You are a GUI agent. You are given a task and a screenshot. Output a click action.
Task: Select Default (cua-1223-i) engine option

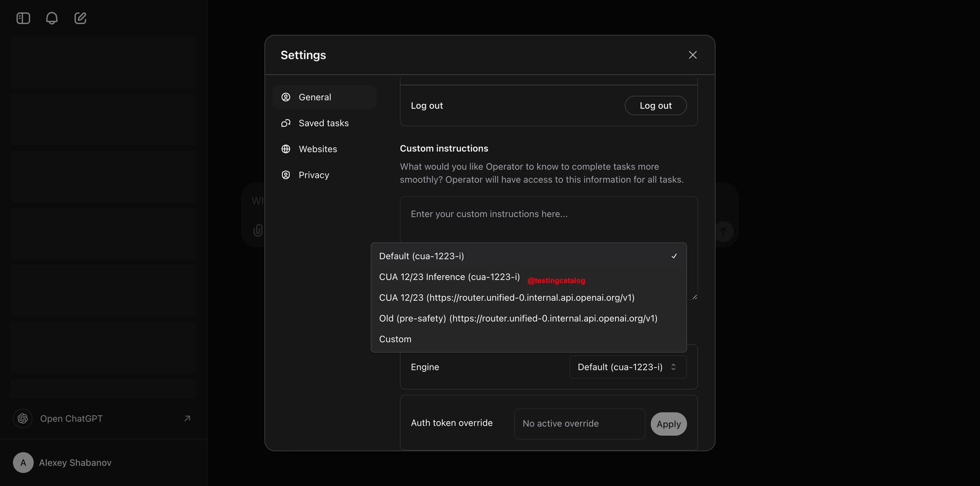click(529, 256)
